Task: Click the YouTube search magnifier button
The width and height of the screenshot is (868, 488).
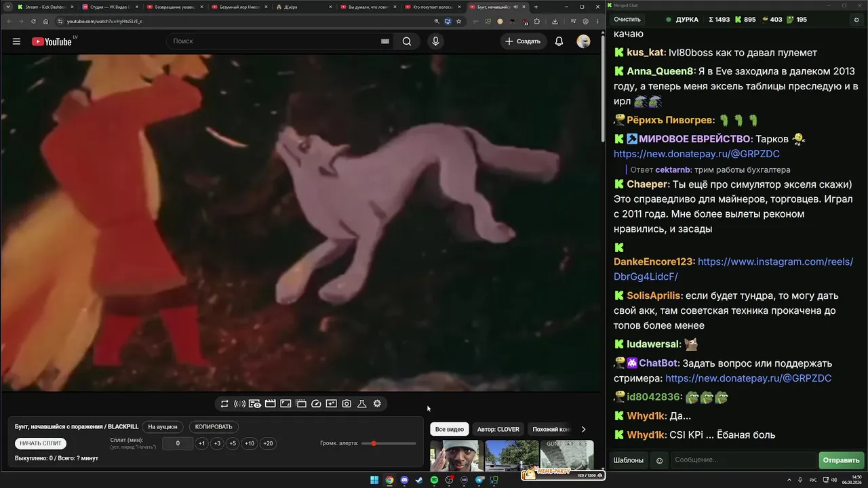Action: (407, 41)
